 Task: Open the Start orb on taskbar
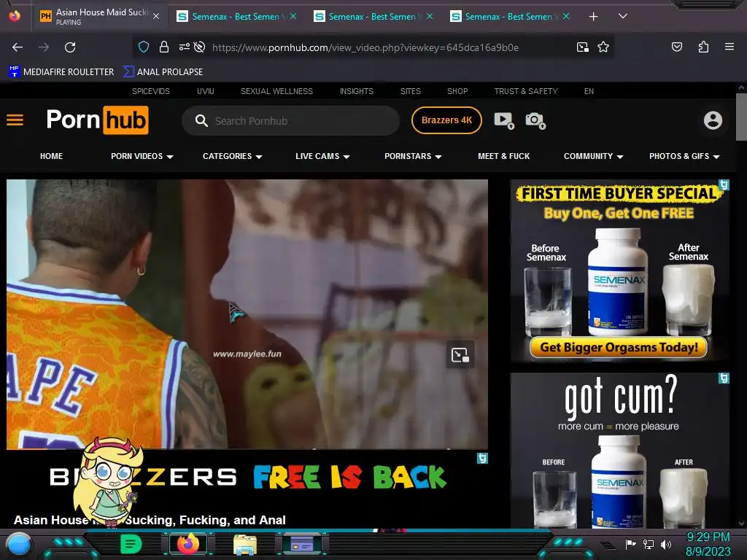(19, 545)
